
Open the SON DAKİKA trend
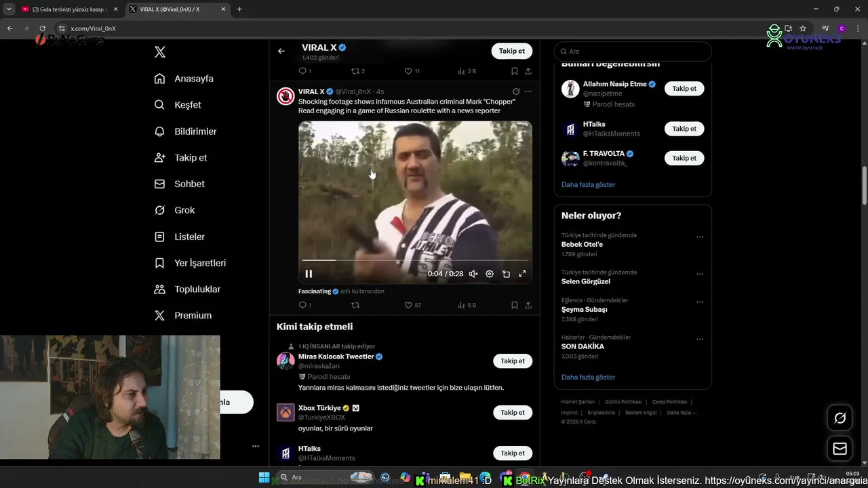[x=583, y=346]
